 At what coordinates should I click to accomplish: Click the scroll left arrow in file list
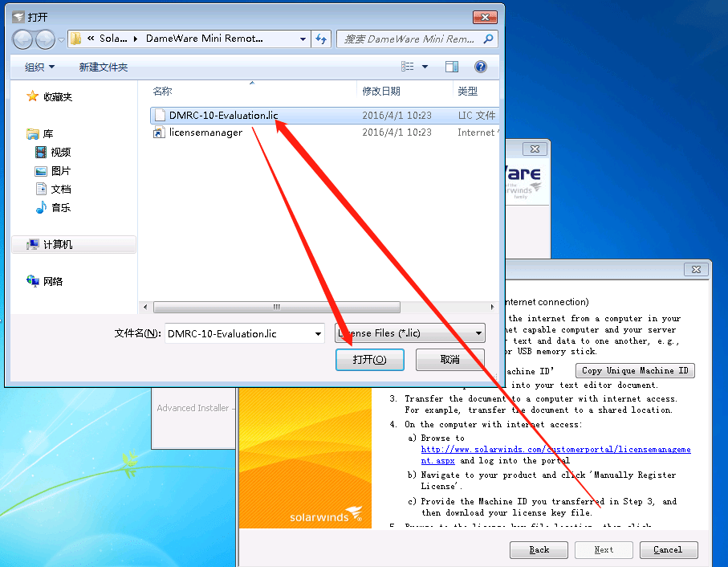[145, 307]
